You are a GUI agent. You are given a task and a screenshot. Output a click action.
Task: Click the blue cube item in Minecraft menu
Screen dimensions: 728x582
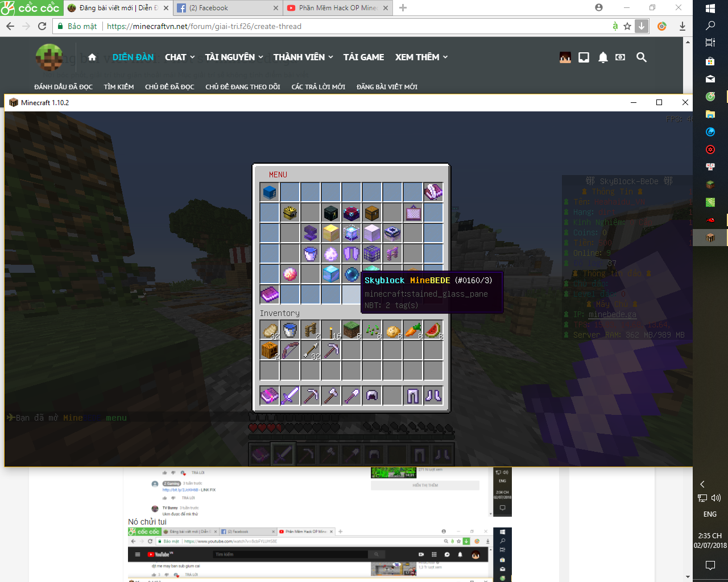tap(270, 192)
